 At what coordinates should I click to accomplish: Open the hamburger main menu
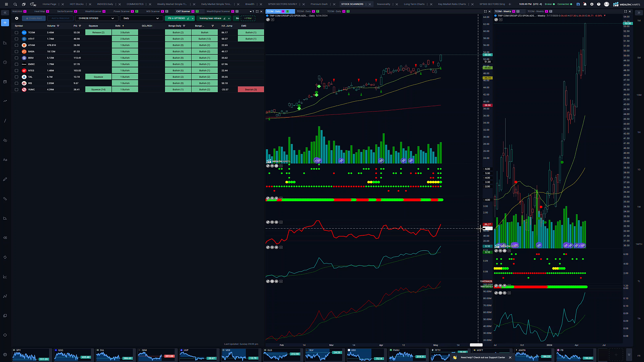click(6, 4)
